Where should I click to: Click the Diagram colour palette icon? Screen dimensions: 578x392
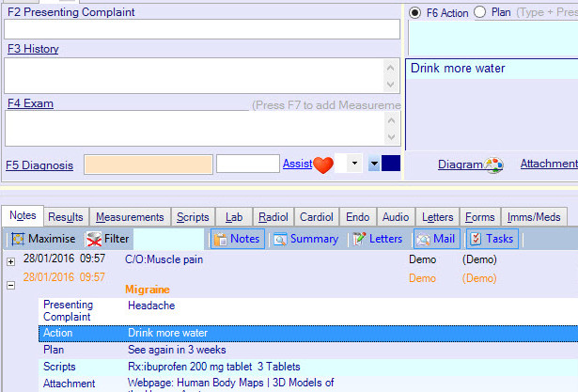point(493,165)
